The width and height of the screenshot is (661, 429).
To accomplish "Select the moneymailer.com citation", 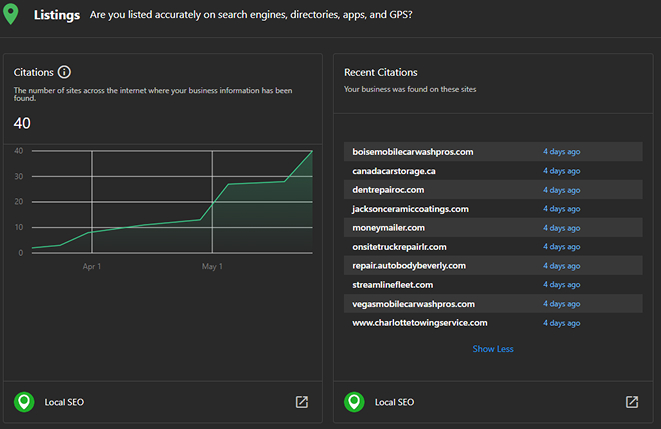I will pos(385,228).
